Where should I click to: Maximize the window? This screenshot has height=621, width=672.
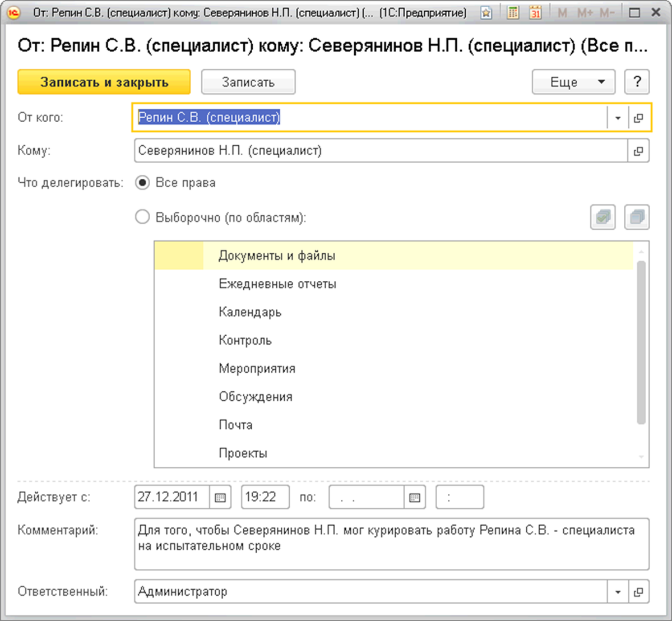click(x=634, y=13)
